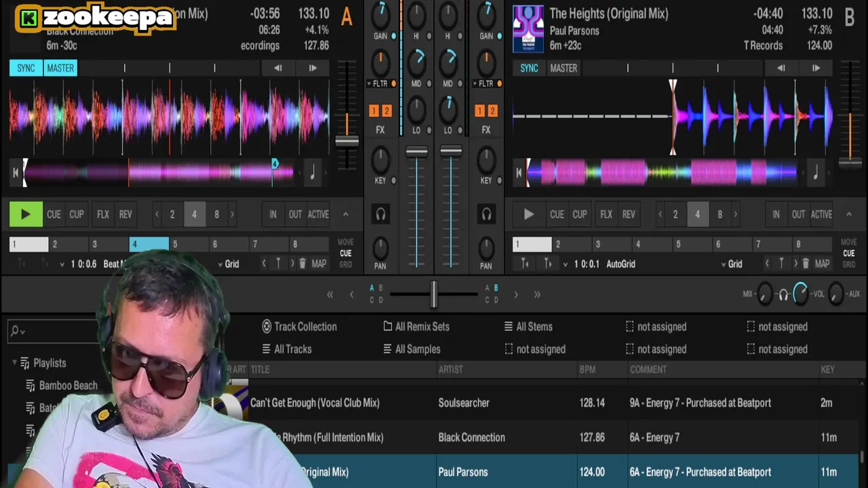The width and height of the screenshot is (868, 488).
Task: Set loop IN point on Deck A
Action: tap(273, 214)
